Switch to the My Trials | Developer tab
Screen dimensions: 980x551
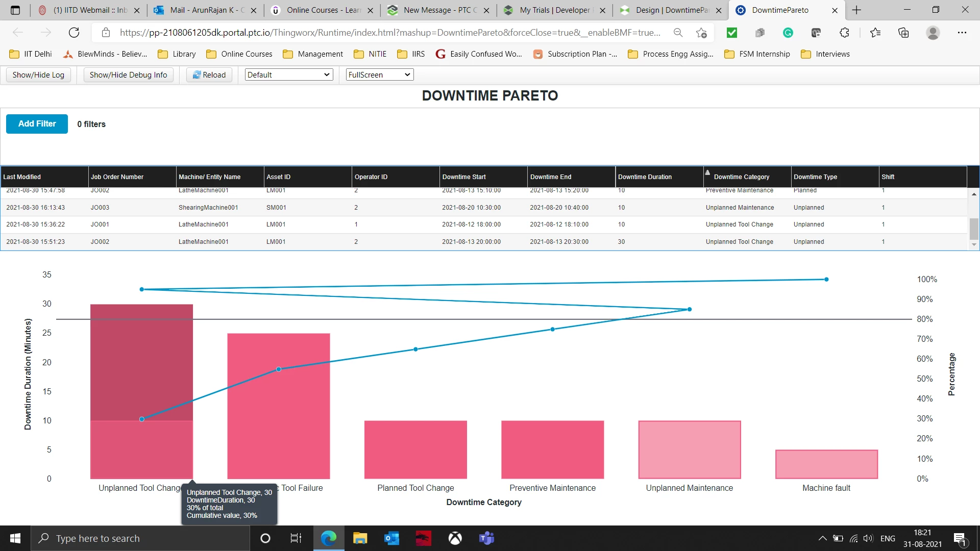(x=554, y=10)
